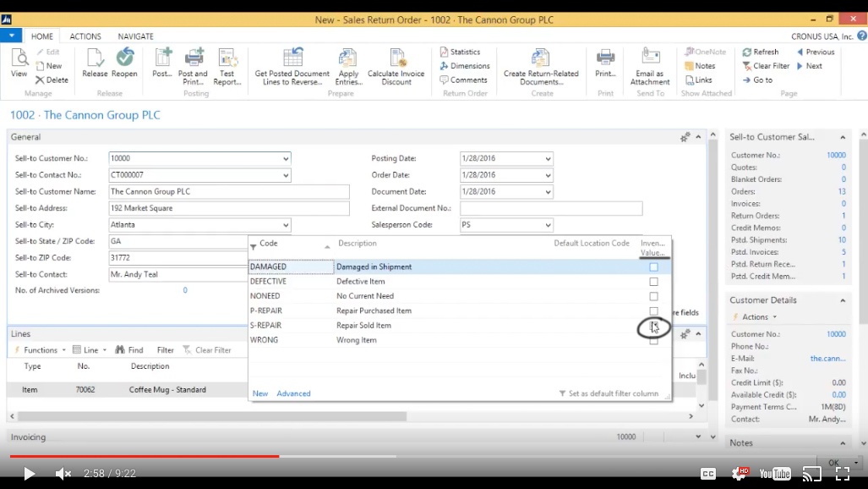Click the Find button in Lines

[x=129, y=350]
